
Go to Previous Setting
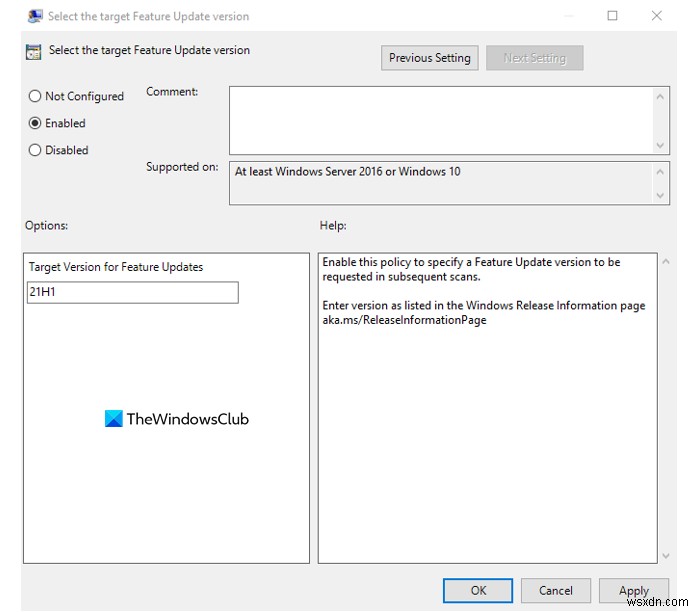coord(429,58)
